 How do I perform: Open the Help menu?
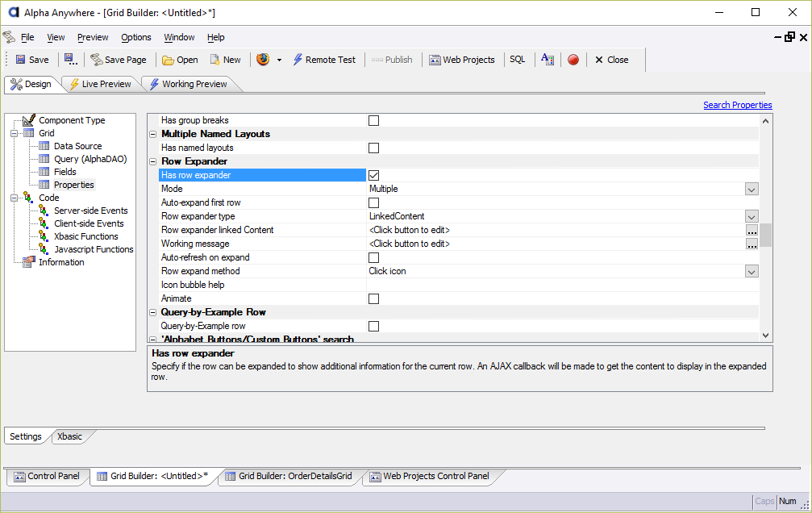[x=216, y=37]
